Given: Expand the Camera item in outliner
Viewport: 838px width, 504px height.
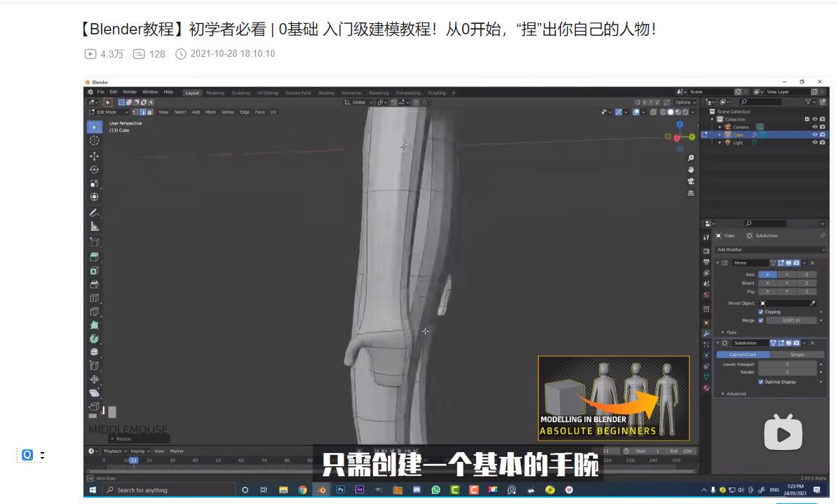Looking at the screenshot, I should click(x=720, y=127).
